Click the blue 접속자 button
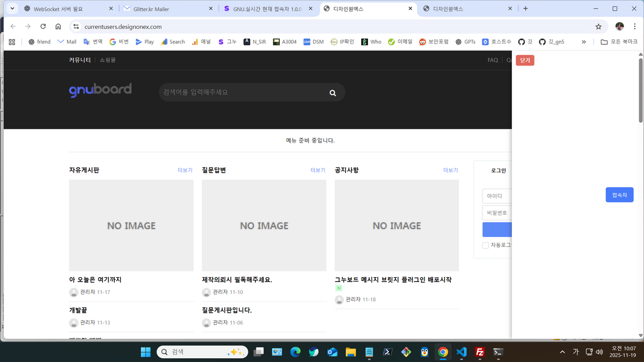 pos(619,195)
